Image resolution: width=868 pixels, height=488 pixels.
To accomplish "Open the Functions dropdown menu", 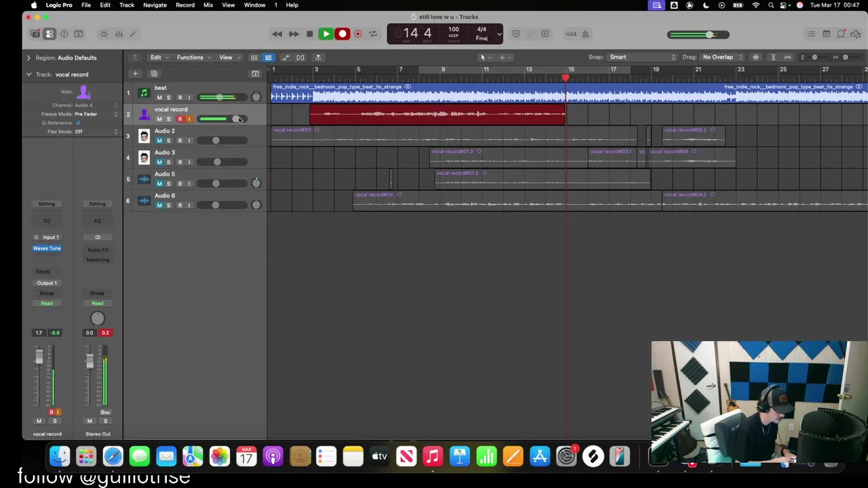I will (x=193, y=58).
